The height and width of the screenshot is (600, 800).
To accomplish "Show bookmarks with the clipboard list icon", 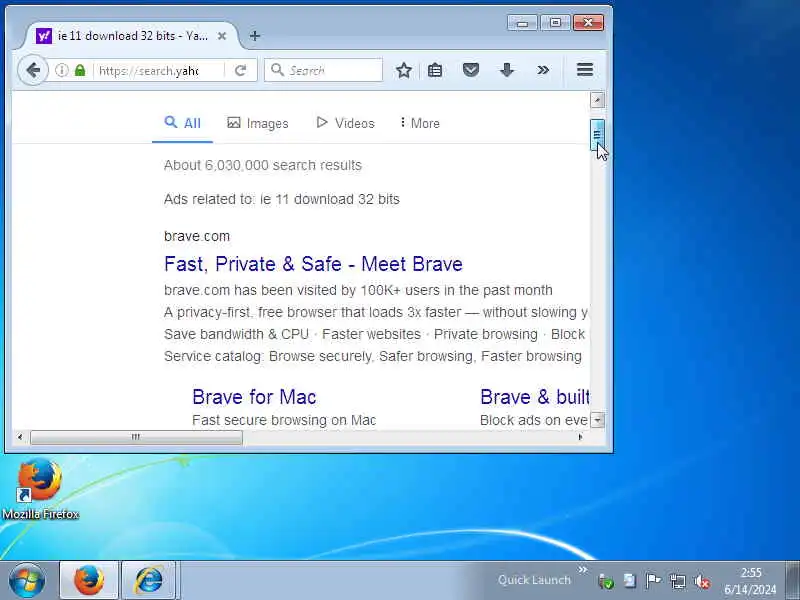I will tap(435, 70).
